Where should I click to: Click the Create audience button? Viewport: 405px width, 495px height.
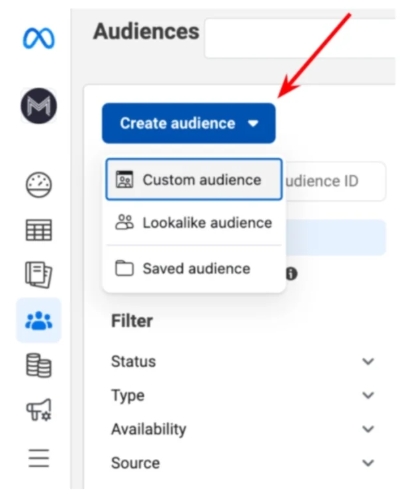(189, 123)
